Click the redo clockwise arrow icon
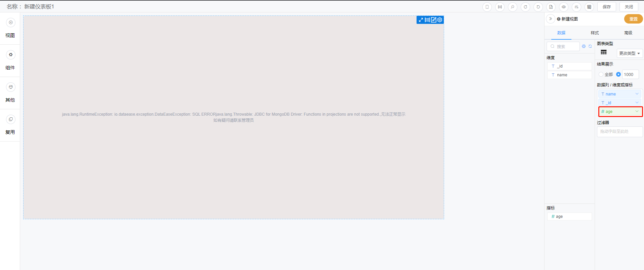Screen dimensions: 644x270 tap(525, 7)
